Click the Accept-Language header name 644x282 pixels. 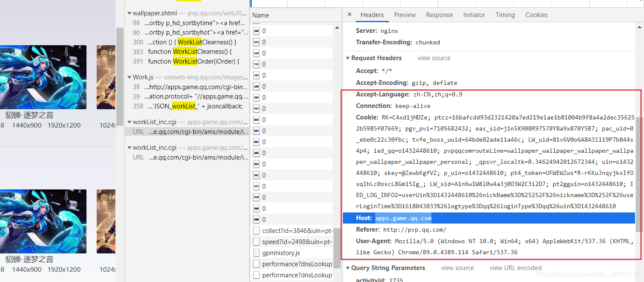tap(383, 94)
